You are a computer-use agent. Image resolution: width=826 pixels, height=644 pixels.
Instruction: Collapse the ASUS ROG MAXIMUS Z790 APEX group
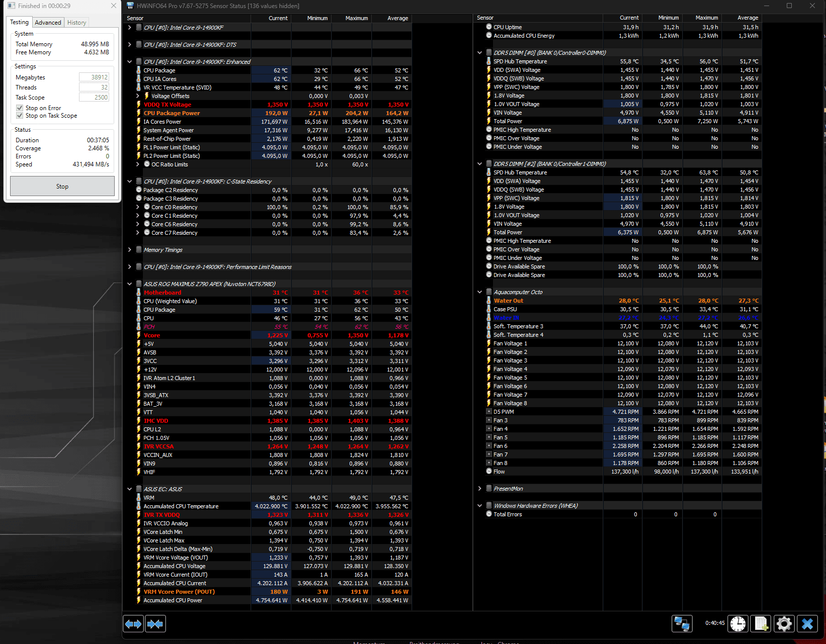tap(129, 284)
